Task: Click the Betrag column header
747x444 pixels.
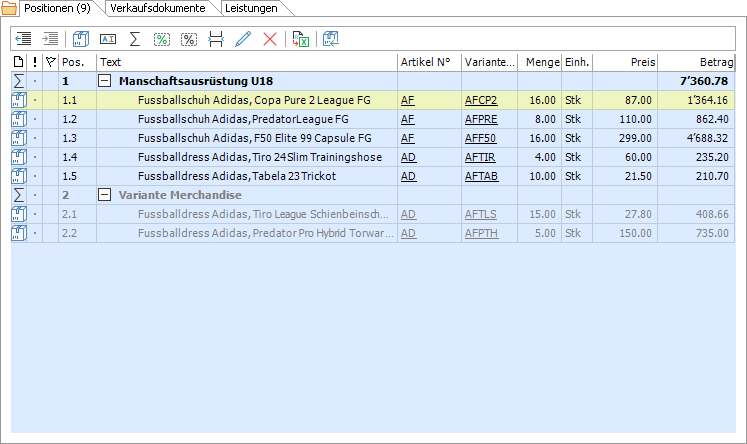Action: (x=696, y=62)
